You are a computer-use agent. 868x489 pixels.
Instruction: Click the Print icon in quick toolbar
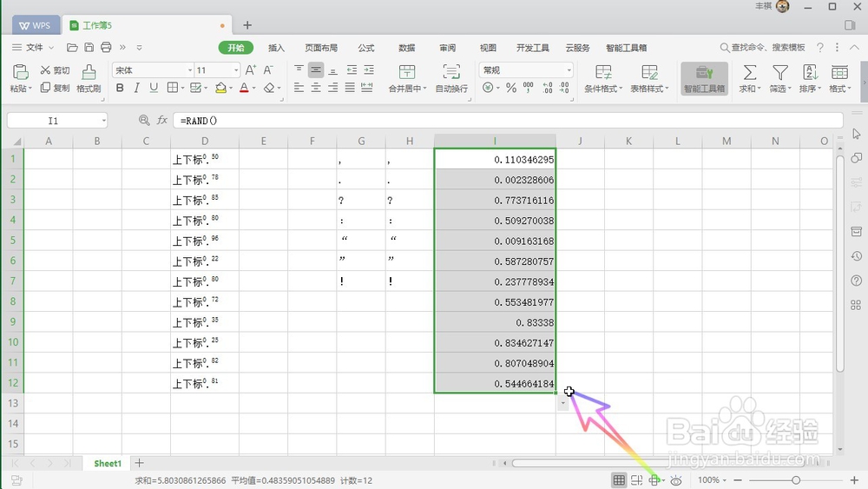click(x=106, y=48)
